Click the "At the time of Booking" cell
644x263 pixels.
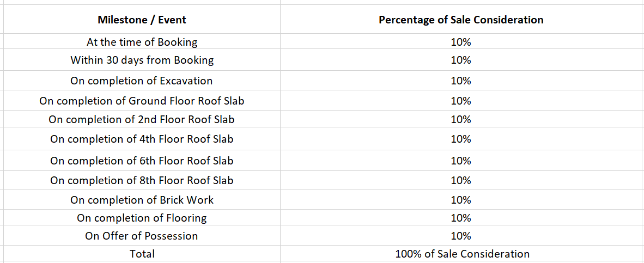tap(142, 42)
